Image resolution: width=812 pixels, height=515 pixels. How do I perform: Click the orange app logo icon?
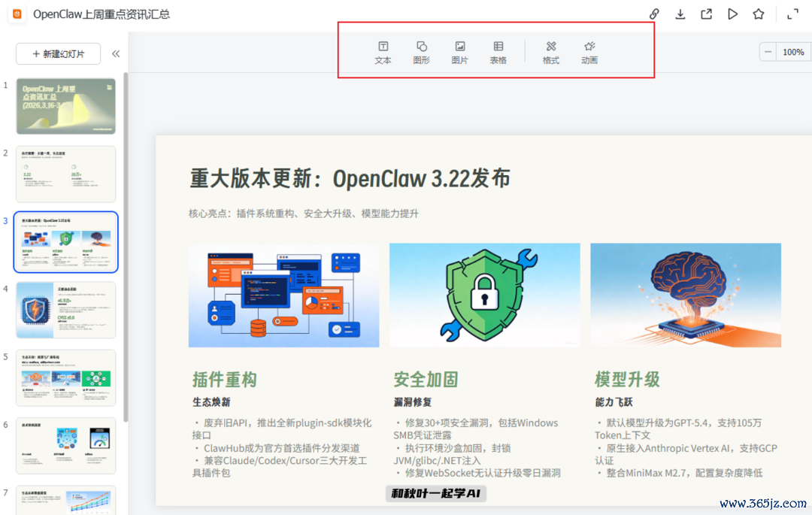pos(17,14)
